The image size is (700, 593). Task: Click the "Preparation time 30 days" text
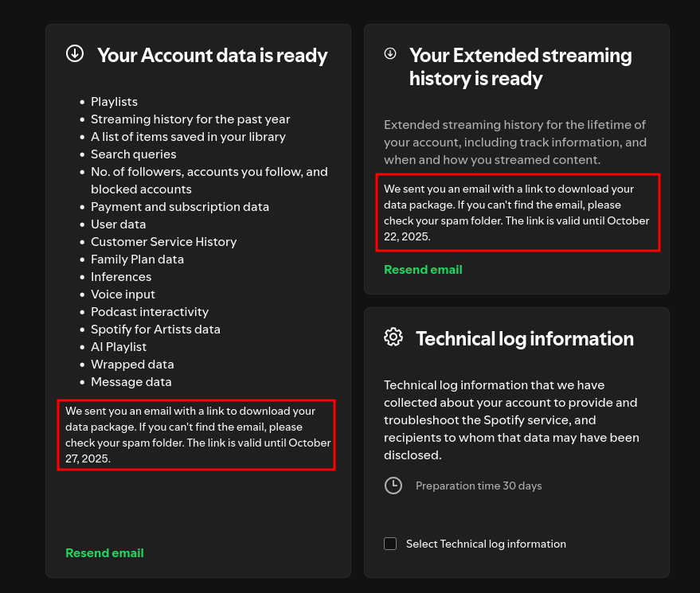479,486
